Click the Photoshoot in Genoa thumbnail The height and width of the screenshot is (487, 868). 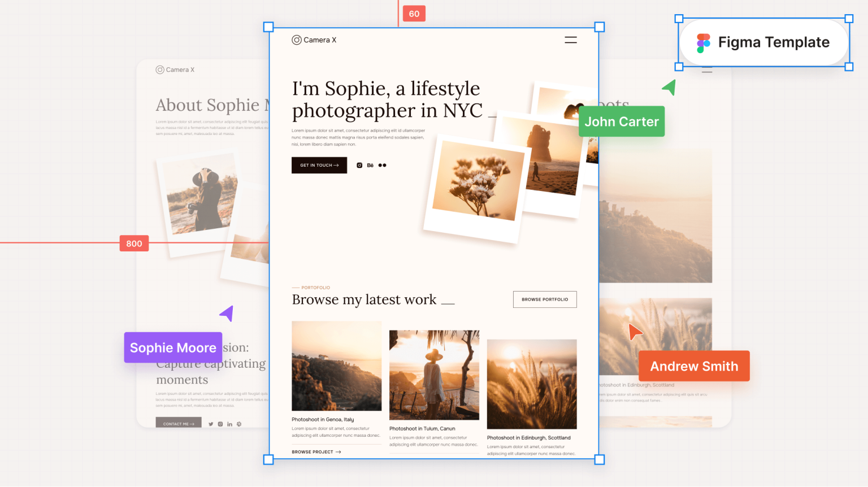tap(336, 366)
